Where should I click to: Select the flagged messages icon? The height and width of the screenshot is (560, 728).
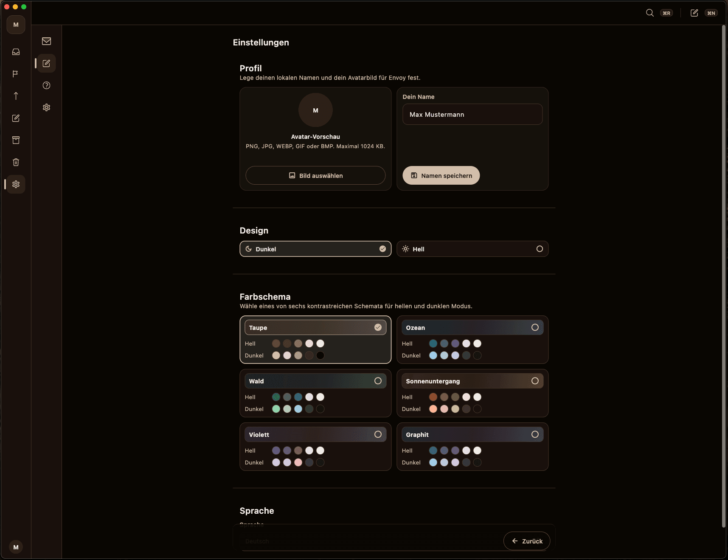pyautogui.click(x=16, y=74)
